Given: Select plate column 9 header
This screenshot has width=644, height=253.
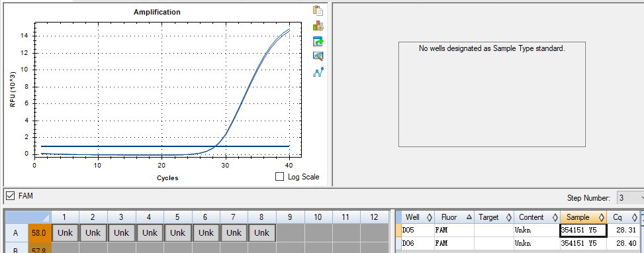Looking at the screenshot, I should click(290, 217).
